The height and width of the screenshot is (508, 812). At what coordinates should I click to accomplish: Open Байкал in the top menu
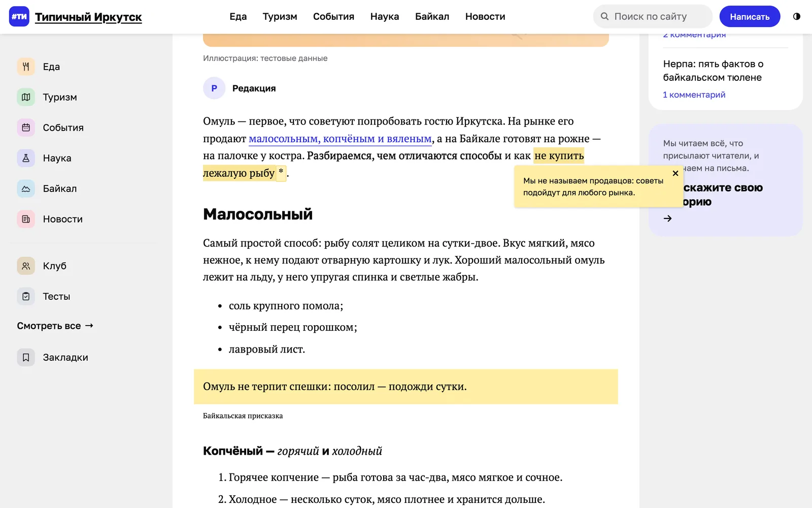tap(432, 16)
